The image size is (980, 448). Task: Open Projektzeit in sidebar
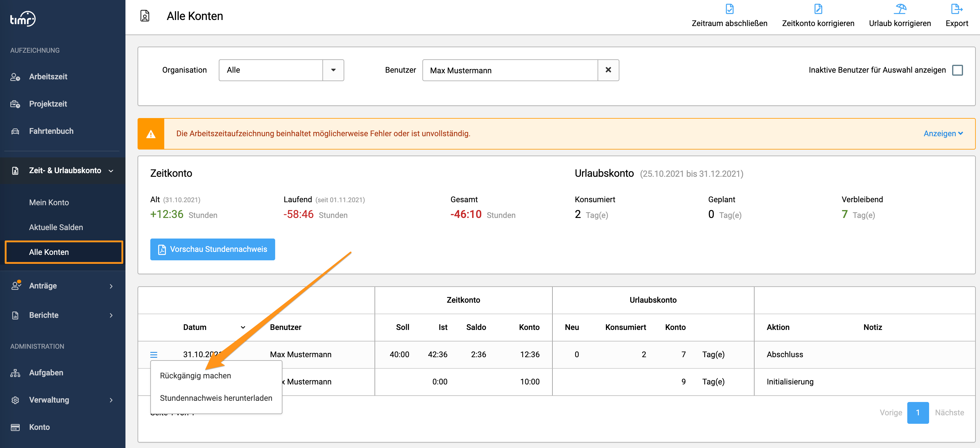click(48, 104)
